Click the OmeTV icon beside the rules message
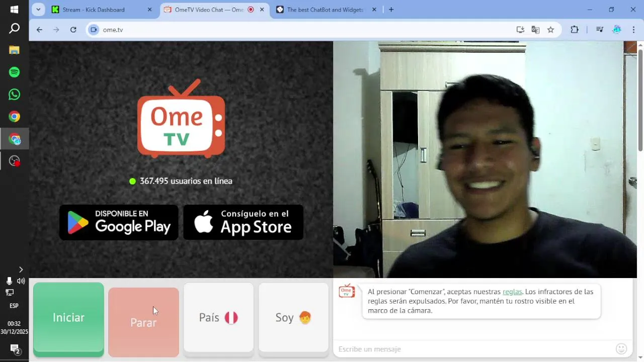Viewport: 644px width, 362px height. pos(347,291)
